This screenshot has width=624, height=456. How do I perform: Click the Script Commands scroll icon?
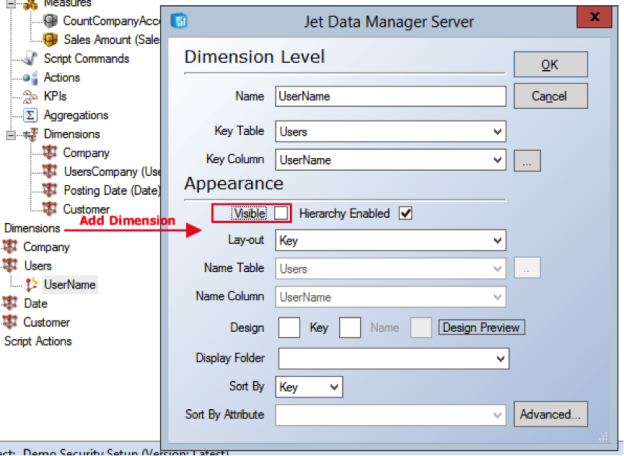30,58
